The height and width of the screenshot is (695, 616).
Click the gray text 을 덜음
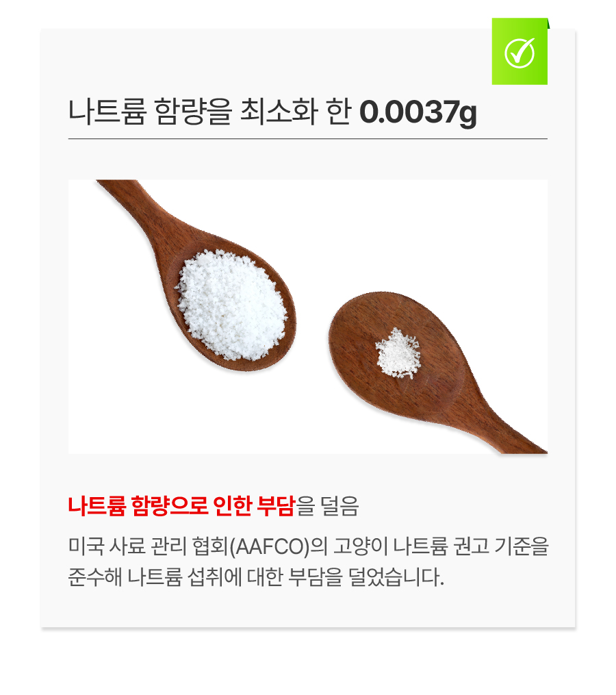tap(327, 506)
